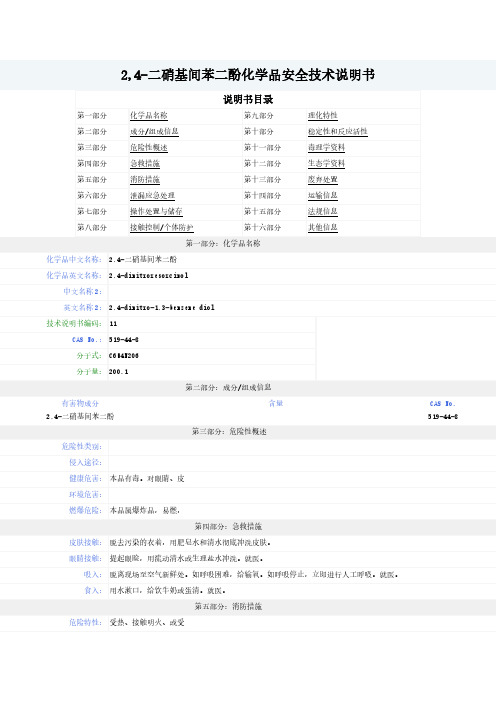Click the 危险特性 value 受热、接触明火
Screen dimensions: 496x702
[x=147, y=622]
